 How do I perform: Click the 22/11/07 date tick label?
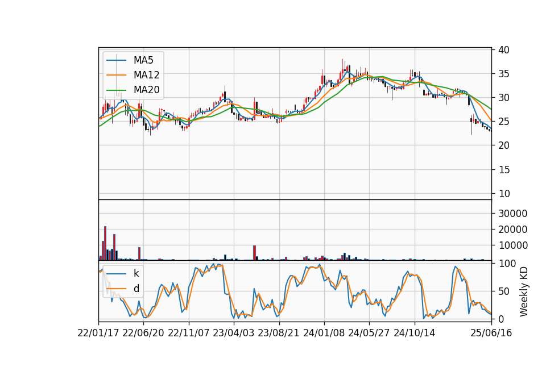tap(189, 333)
